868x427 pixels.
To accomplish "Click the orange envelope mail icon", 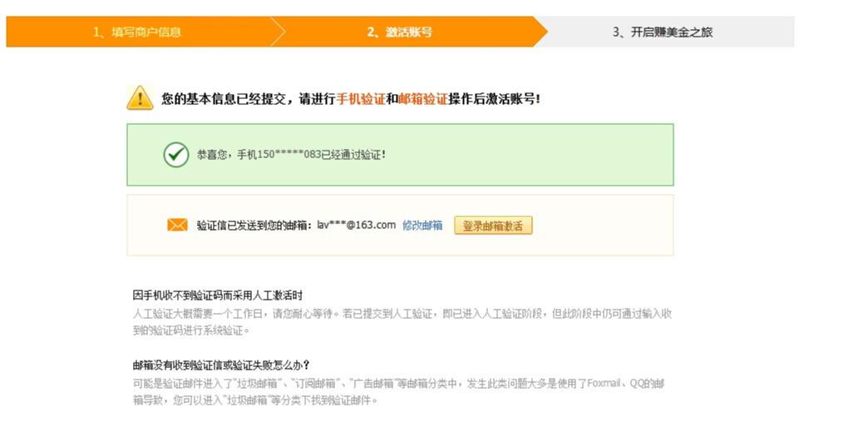I will (x=177, y=225).
